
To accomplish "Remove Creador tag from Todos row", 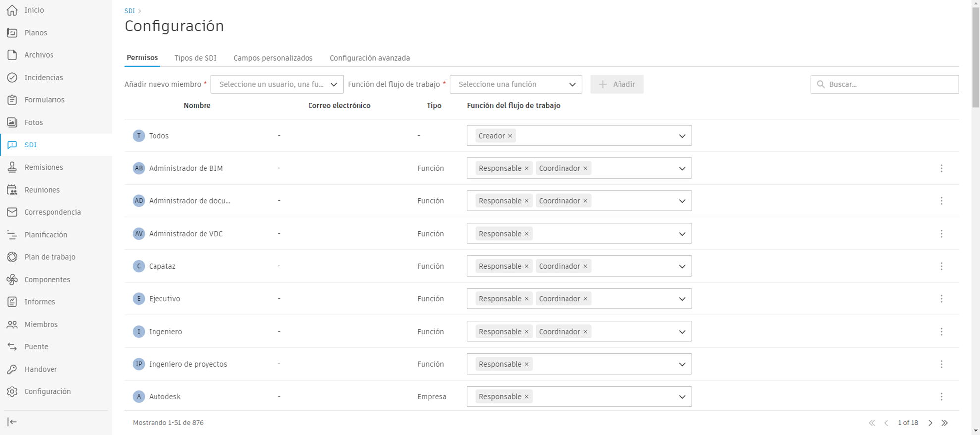I will click(510, 136).
